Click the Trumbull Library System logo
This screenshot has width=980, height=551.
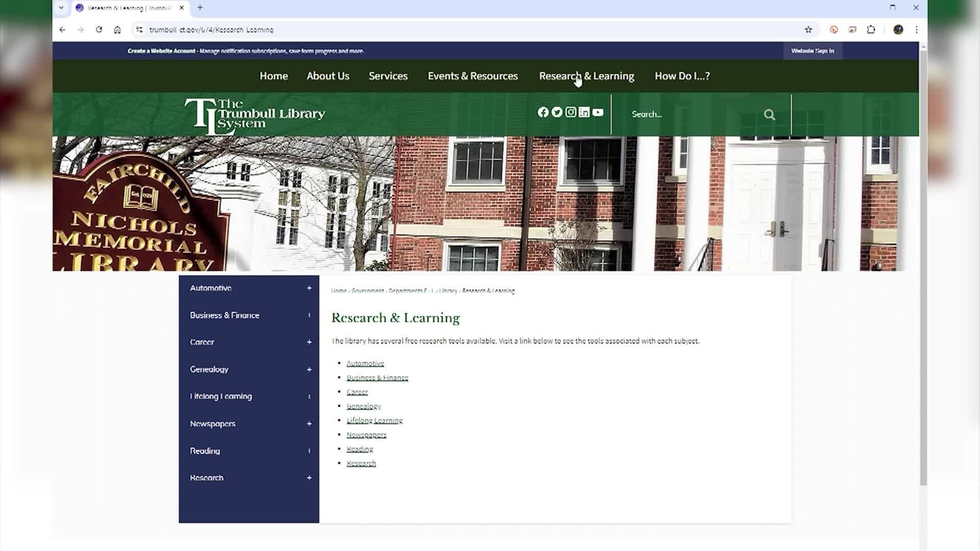(255, 116)
